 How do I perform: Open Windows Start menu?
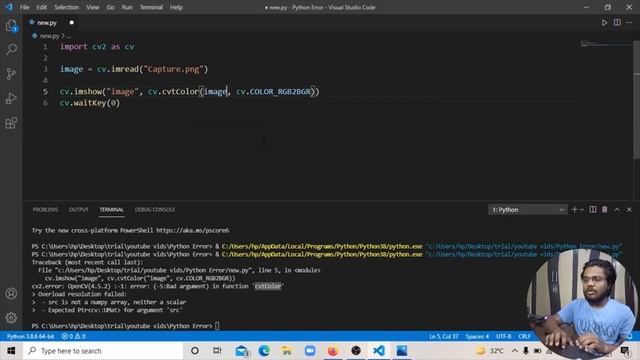click(x=11, y=351)
